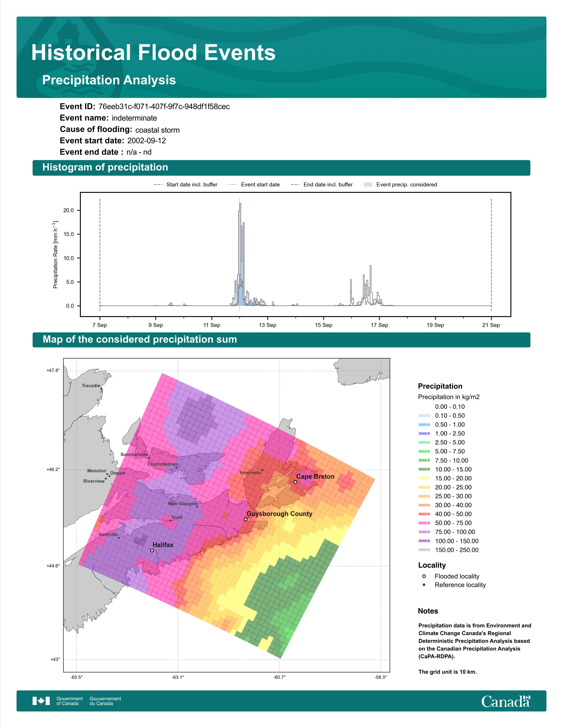Click the 1.00 - 2.50 legend swatch
Image resolution: width=563 pixels, height=728 pixels.
tap(424, 434)
